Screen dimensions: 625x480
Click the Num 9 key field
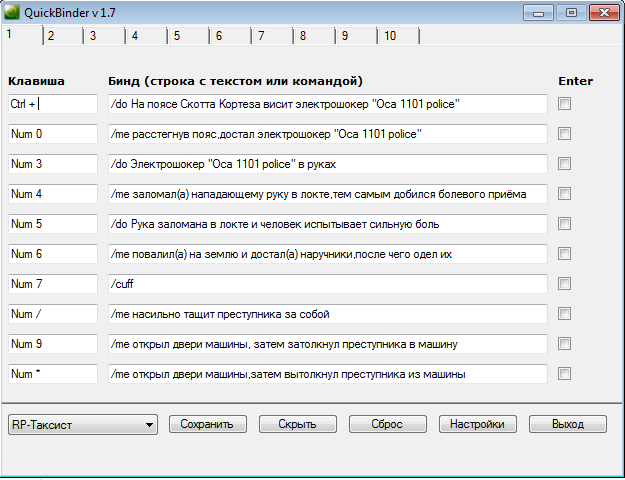[x=53, y=344]
